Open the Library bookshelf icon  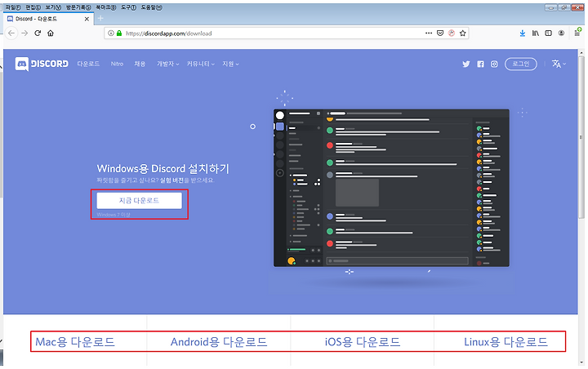[x=536, y=33]
